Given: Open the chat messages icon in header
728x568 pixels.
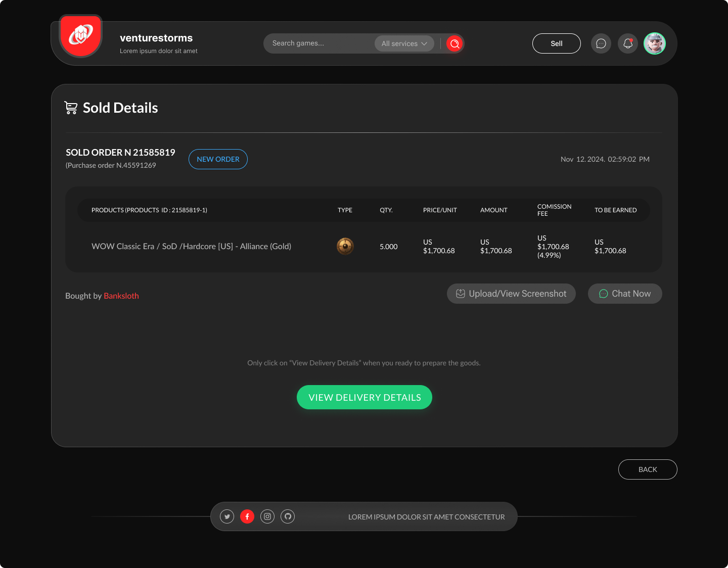Looking at the screenshot, I should [601, 43].
